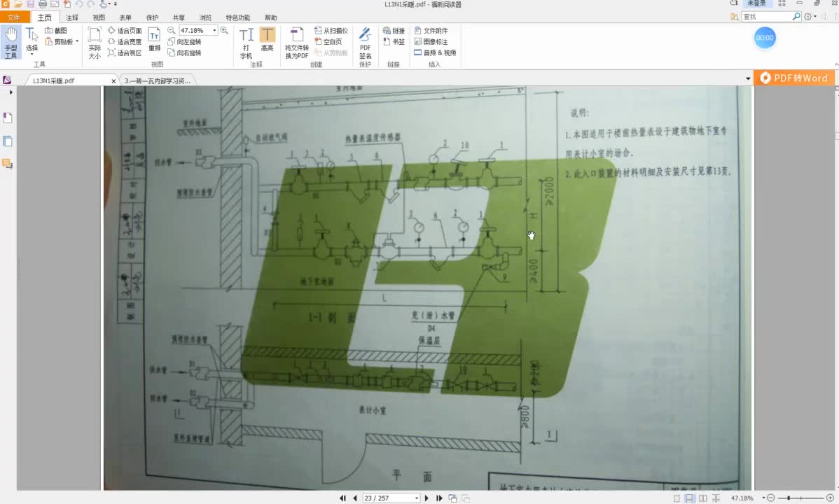Click the Typewriter (打字机) tool

(246, 43)
